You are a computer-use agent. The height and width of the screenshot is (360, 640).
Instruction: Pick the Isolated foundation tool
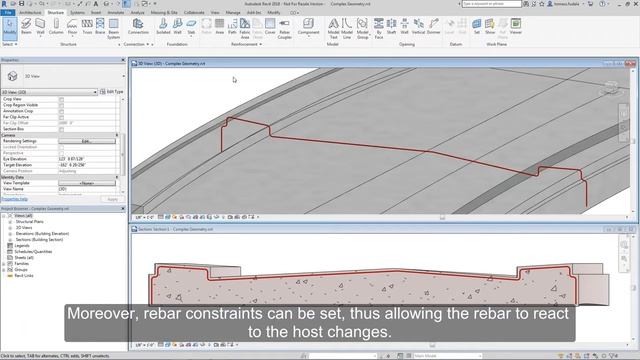(x=163, y=27)
